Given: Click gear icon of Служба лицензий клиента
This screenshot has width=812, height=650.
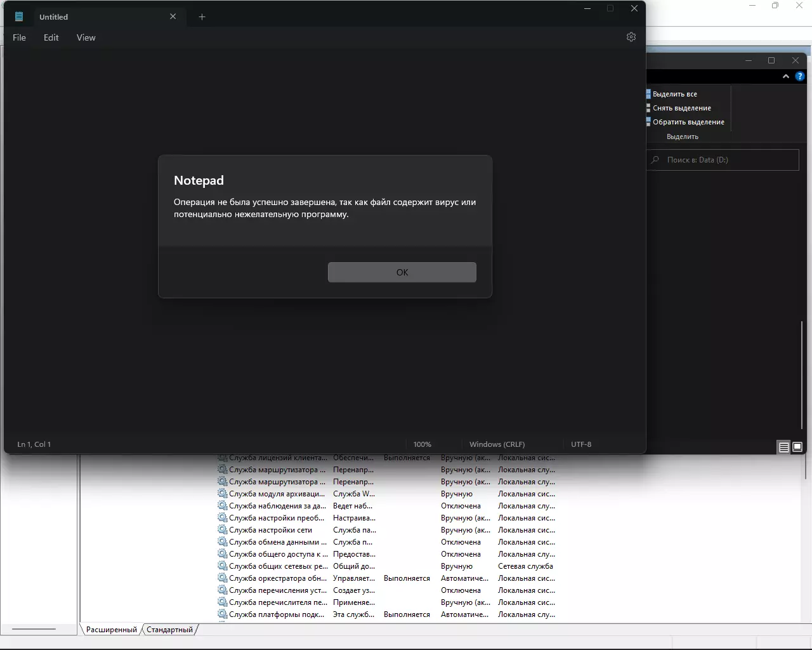Looking at the screenshot, I should tap(222, 458).
